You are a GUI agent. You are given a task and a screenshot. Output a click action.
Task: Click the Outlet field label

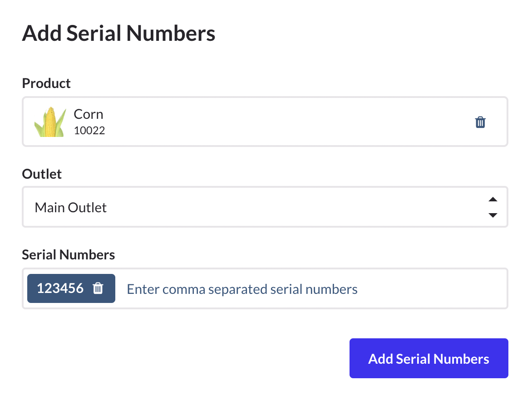42,174
